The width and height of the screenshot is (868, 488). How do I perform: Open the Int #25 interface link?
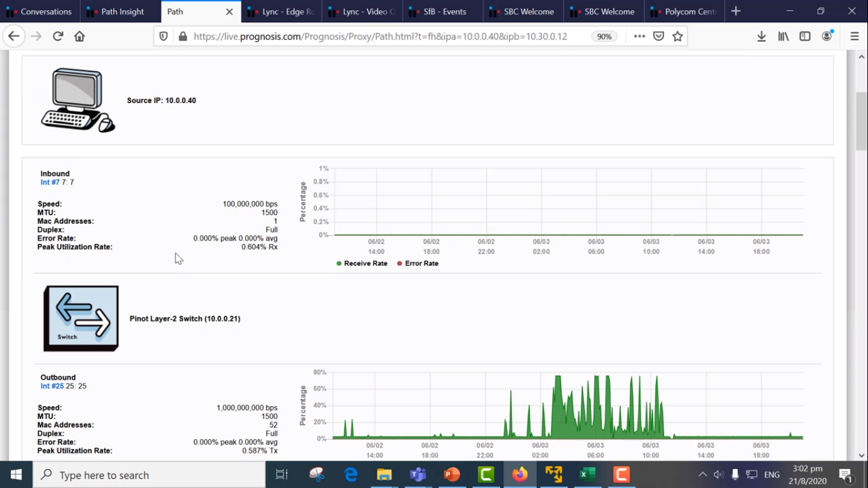coord(52,386)
